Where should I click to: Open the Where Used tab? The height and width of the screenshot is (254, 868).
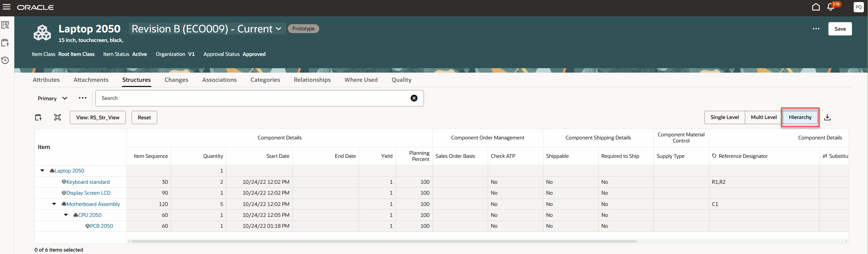click(361, 80)
